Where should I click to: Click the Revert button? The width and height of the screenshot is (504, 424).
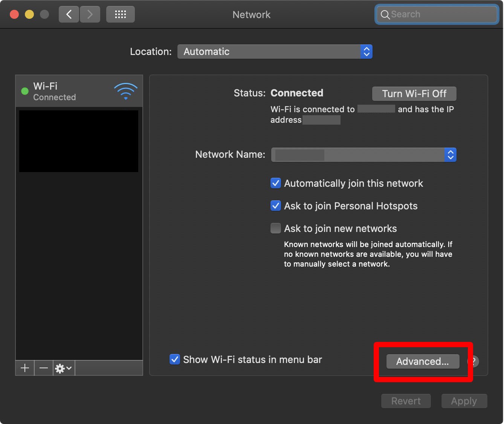(x=406, y=401)
